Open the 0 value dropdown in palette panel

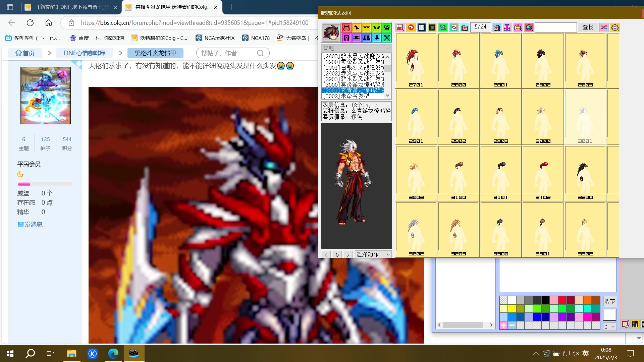[609, 327]
